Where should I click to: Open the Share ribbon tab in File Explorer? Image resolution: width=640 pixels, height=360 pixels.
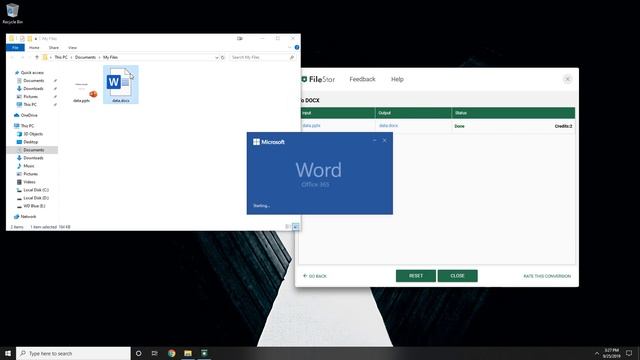pos(54,48)
